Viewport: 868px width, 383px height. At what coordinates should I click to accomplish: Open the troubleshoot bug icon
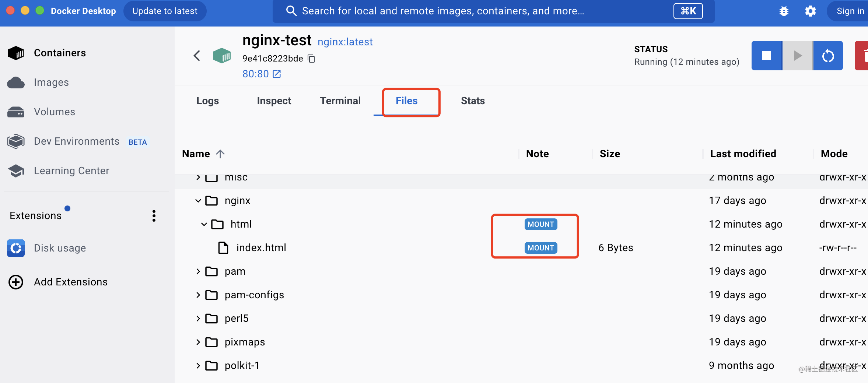click(x=784, y=11)
